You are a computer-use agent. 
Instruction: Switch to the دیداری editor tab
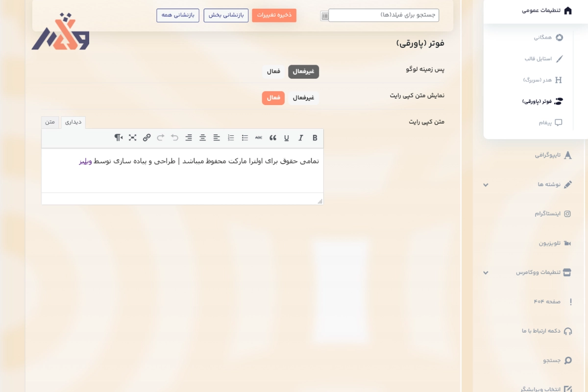[73, 122]
